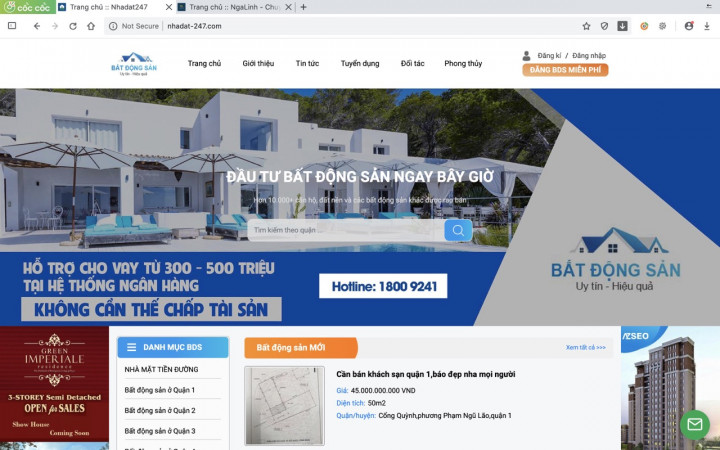Click the district search input field
The height and width of the screenshot is (450, 720).
coord(345,230)
